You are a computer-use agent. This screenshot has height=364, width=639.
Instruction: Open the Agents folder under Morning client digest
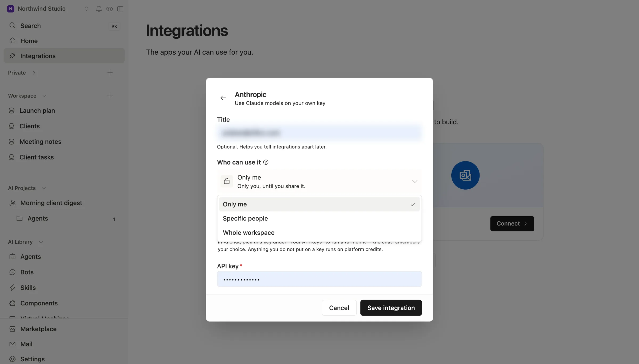pyautogui.click(x=64, y=219)
